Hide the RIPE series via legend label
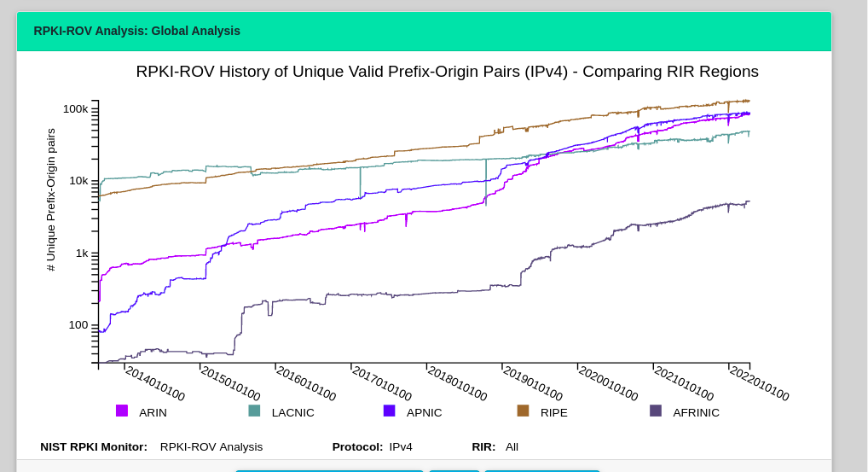868x472 pixels. (553, 413)
